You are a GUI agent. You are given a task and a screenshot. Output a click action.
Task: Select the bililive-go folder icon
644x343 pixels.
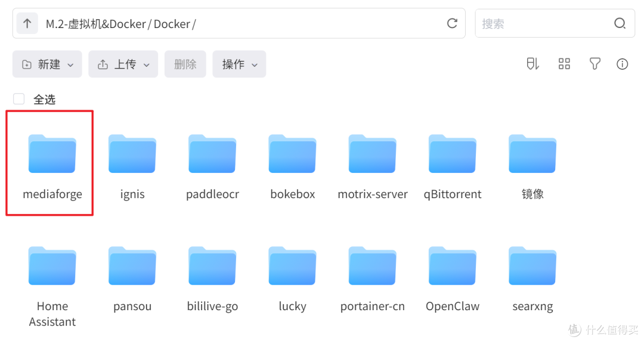tap(212, 266)
